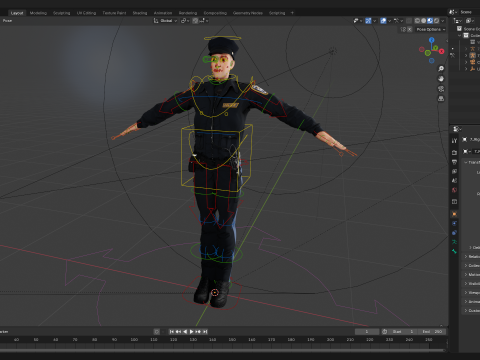Click the Start frame field
The image size is (480, 360).
[403, 332]
